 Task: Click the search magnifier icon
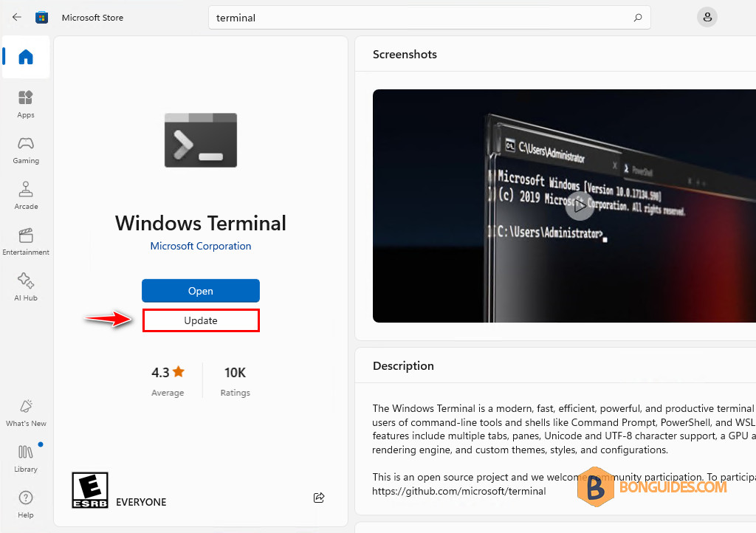pyautogui.click(x=637, y=18)
